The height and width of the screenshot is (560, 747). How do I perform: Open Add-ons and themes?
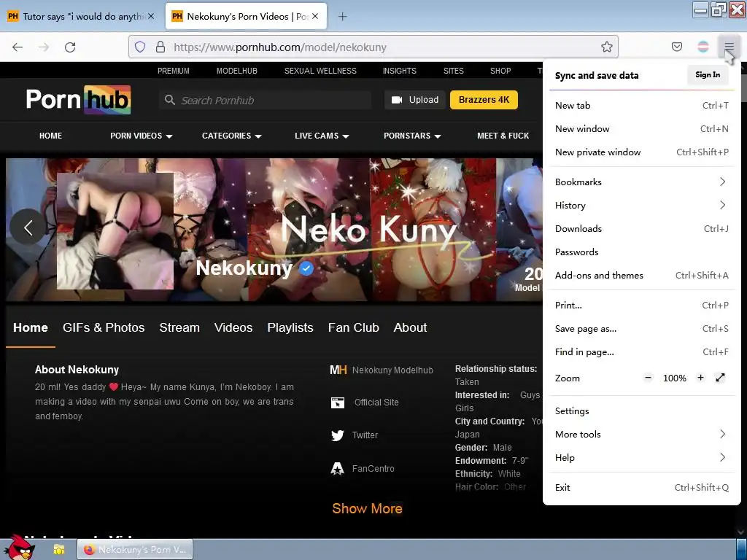[642, 275]
